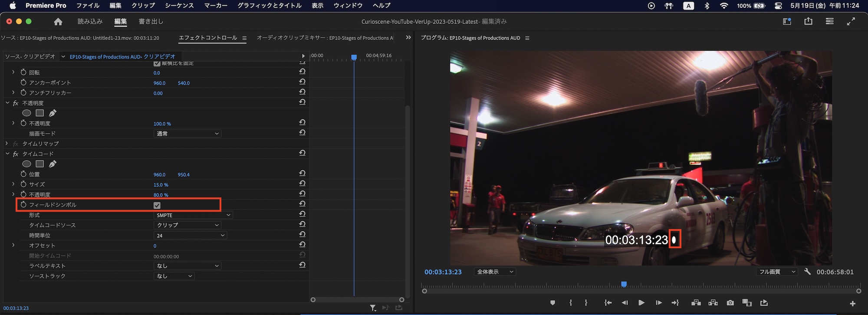Open the 形式 SMPTE dropdown

point(193,215)
